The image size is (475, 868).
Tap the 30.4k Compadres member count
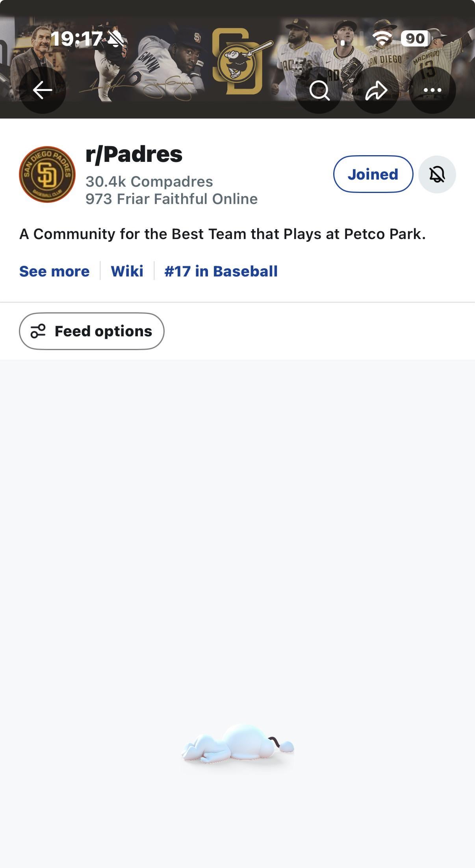point(149,182)
